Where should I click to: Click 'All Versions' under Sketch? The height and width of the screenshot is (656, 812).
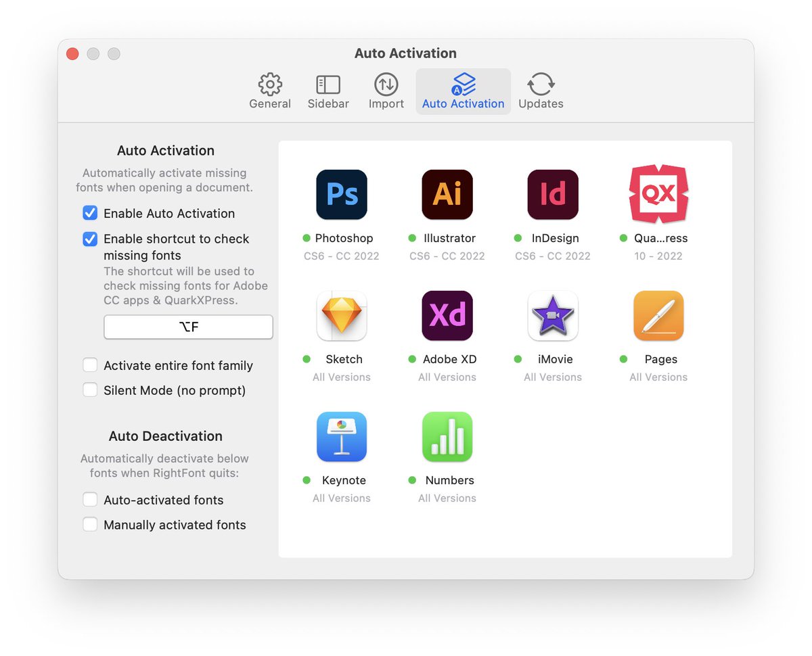click(x=342, y=377)
